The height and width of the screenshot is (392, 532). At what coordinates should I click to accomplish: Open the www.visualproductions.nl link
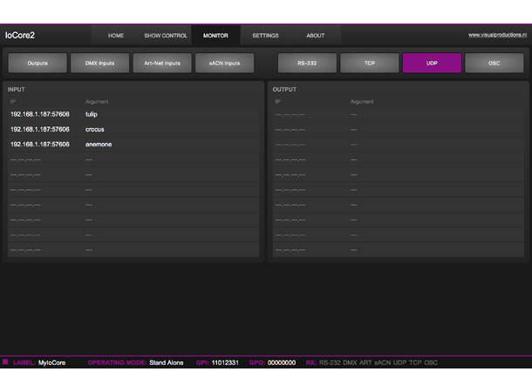coord(496,35)
